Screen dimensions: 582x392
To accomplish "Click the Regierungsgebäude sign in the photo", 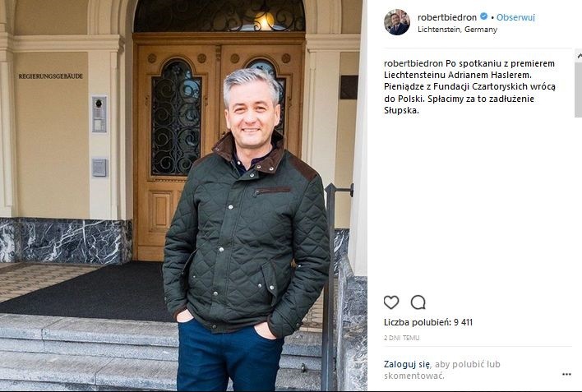I will coord(50,76).
